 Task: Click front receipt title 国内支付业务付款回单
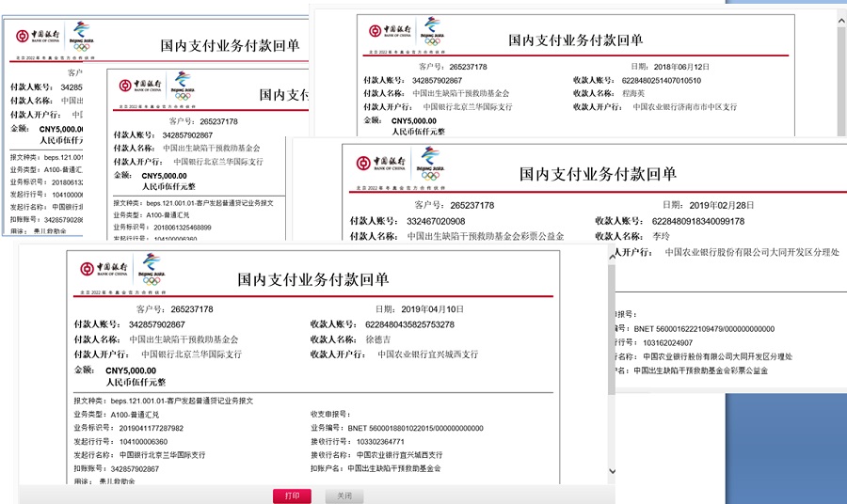[x=312, y=280]
